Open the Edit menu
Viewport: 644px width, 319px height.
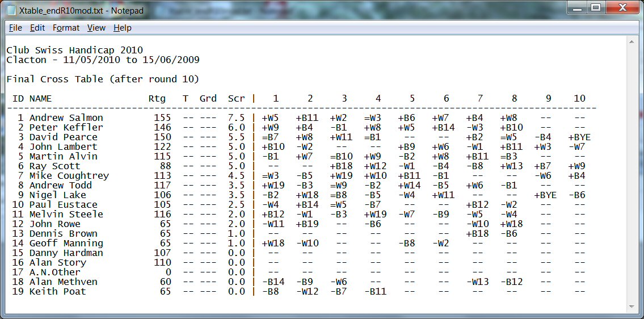click(x=37, y=28)
